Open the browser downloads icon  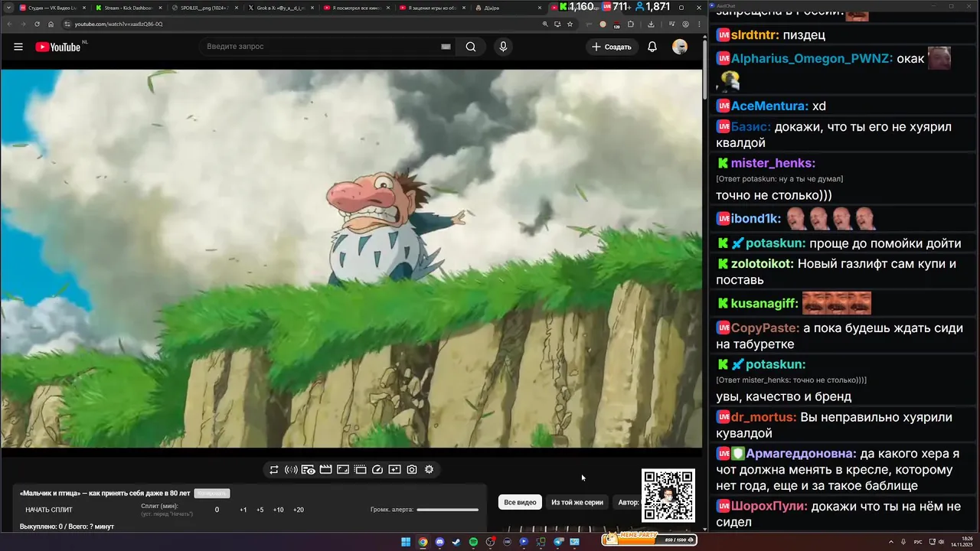coord(651,24)
